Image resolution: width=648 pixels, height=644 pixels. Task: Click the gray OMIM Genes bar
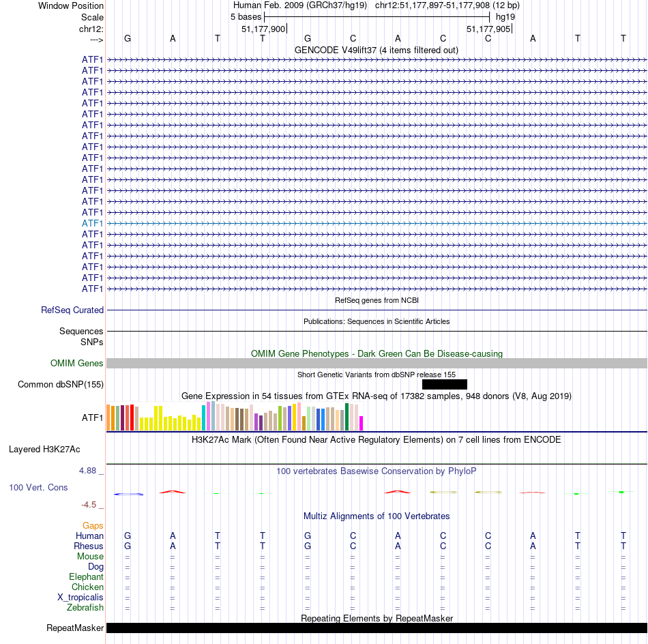[x=377, y=364]
